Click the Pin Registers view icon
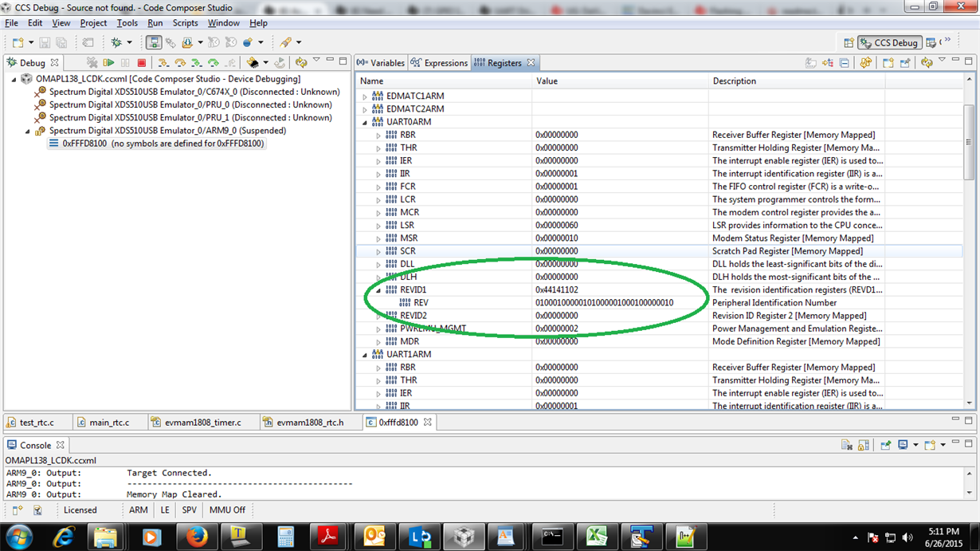 [x=905, y=62]
